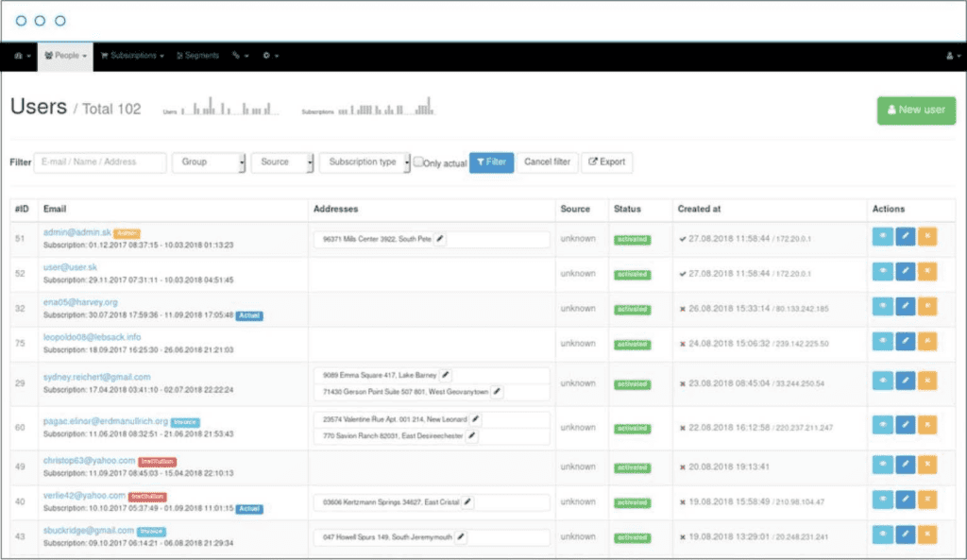Toggle the Only actual checkbox
This screenshot has width=967, height=560.
(418, 161)
